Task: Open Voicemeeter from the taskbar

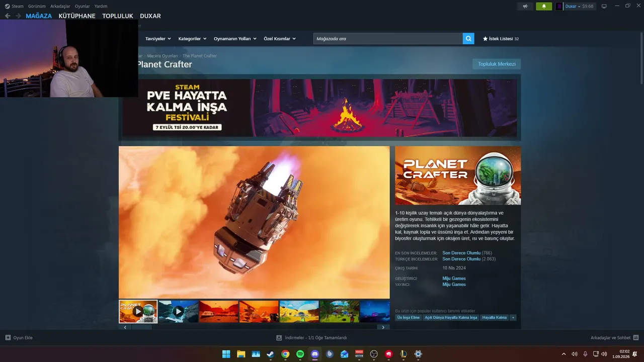Action: pyautogui.click(x=359, y=354)
